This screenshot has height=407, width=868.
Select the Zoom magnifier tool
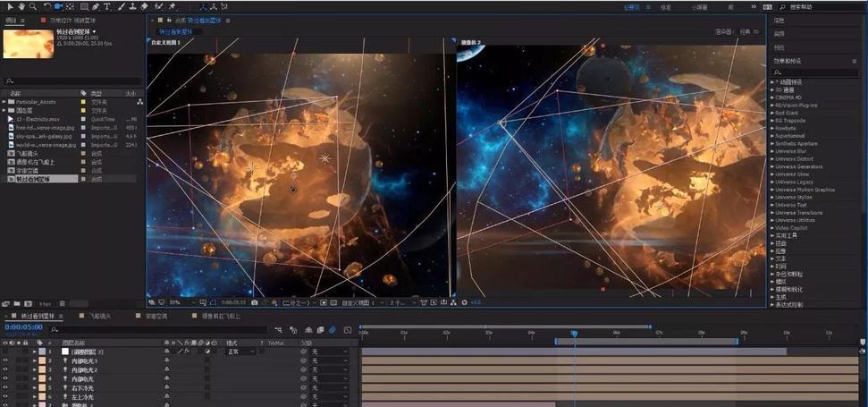[x=33, y=6]
